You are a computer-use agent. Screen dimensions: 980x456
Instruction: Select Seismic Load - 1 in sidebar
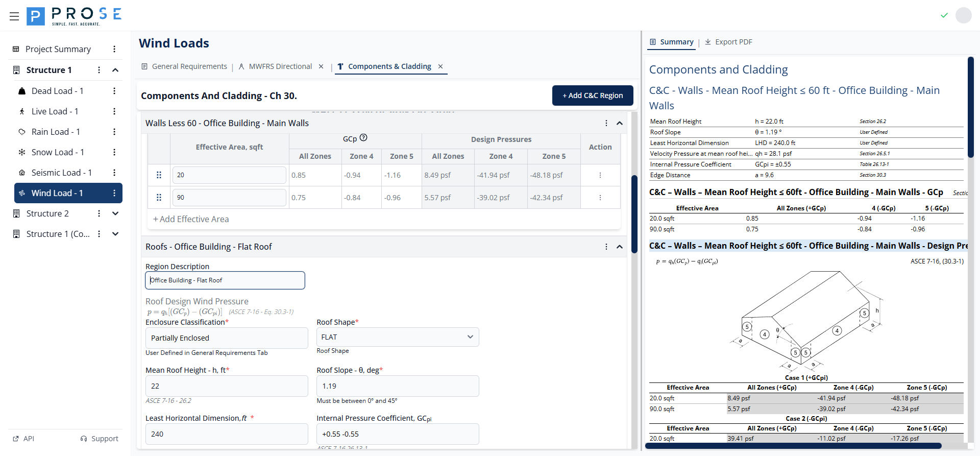[61, 173]
